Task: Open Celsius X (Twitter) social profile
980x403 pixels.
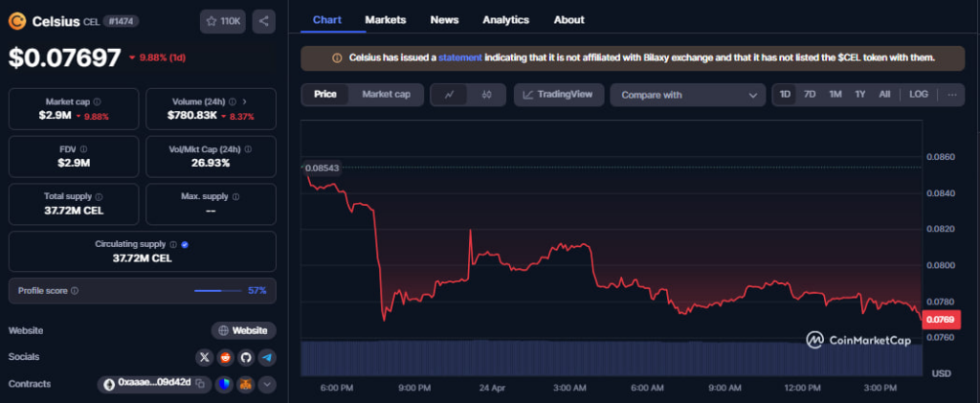Action: tap(204, 357)
